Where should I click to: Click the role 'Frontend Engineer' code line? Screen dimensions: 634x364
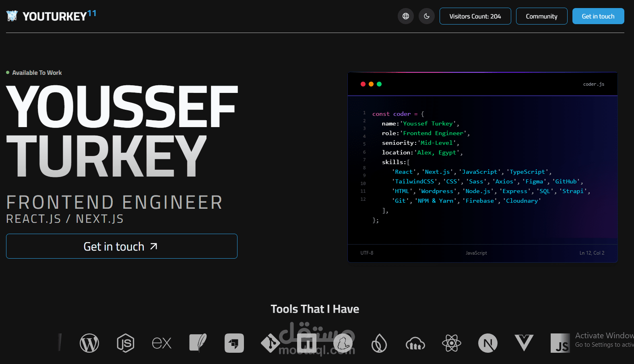[x=426, y=133]
